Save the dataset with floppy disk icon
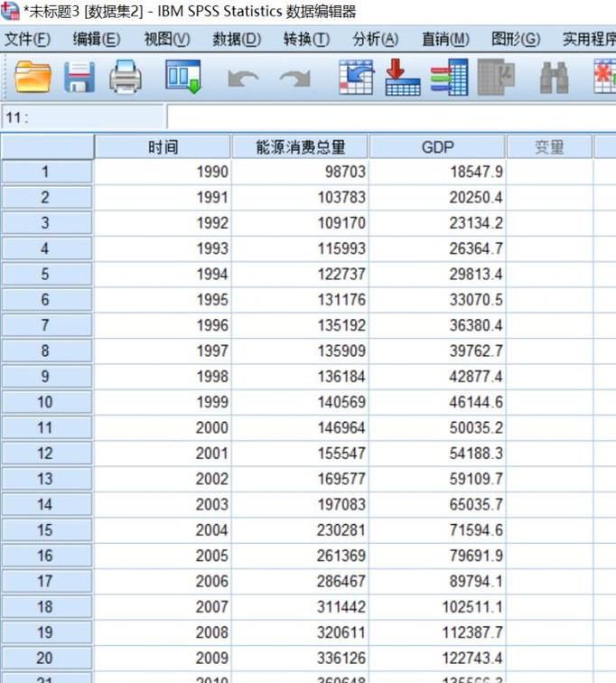The width and height of the screenshot is (616, 683). [79, 77]
